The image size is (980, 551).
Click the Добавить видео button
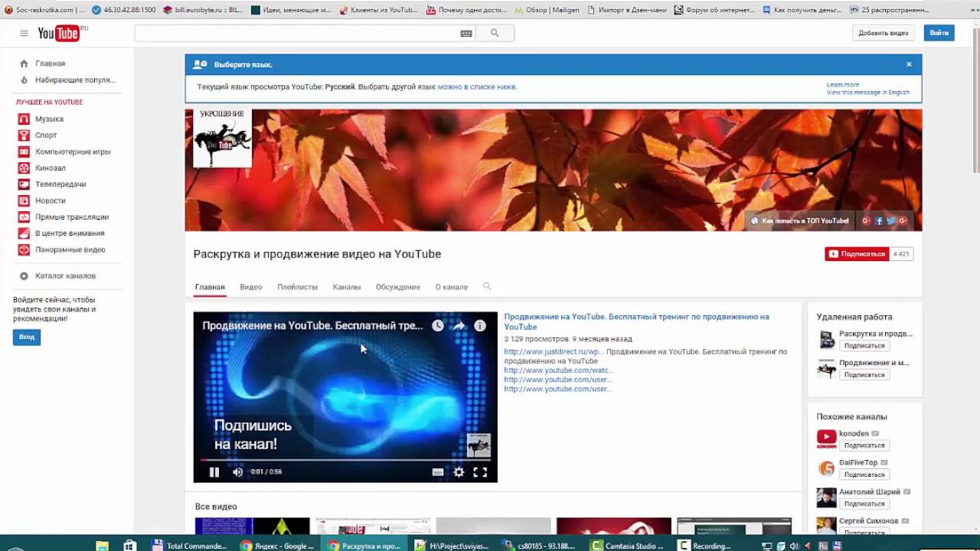[x=884, y=33]
